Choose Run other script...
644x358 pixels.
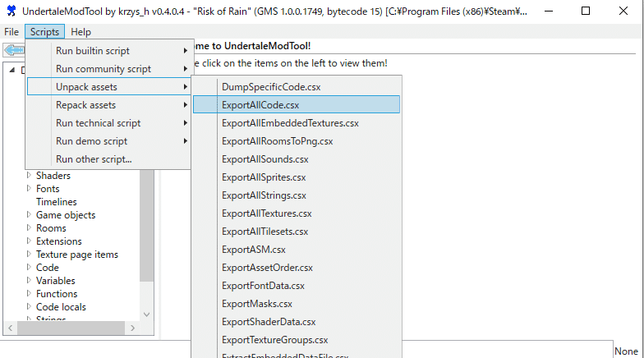(108, 159)
